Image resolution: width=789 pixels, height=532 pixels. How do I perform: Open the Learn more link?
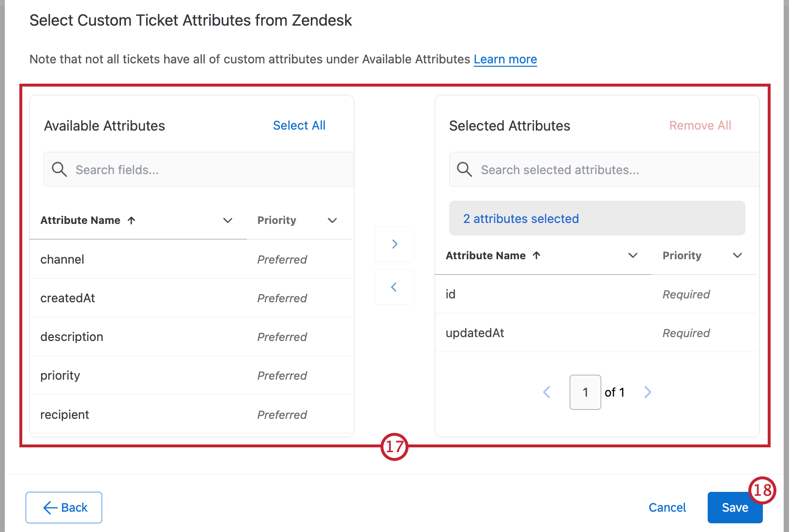tap(505, 59)
